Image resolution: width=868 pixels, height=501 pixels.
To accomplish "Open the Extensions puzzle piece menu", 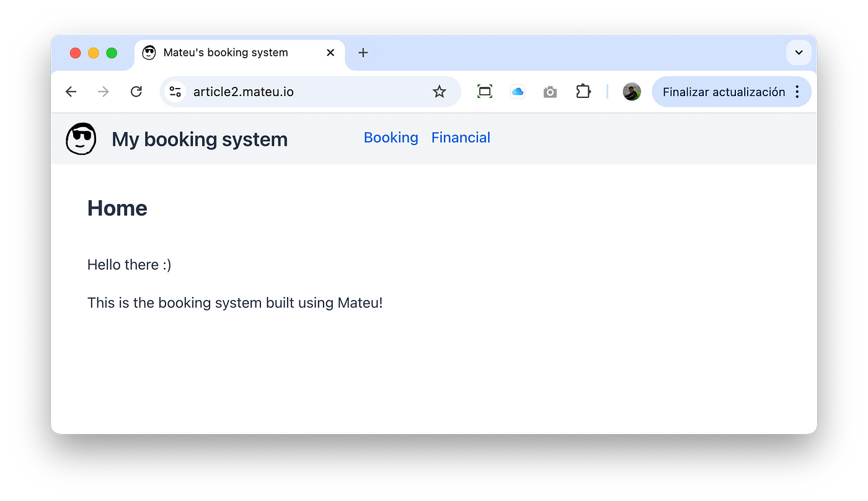I will pos(583,92).
